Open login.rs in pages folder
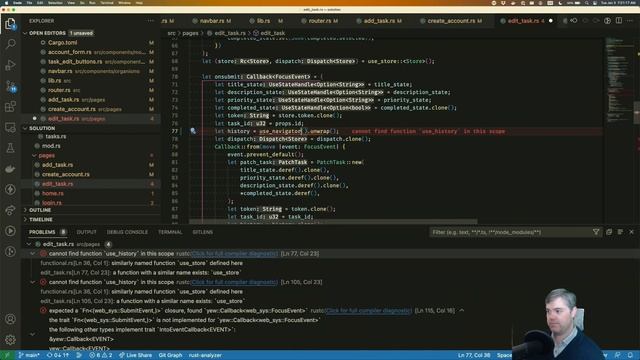The height and width of the screenshot is (360, 640). (52, 202)
